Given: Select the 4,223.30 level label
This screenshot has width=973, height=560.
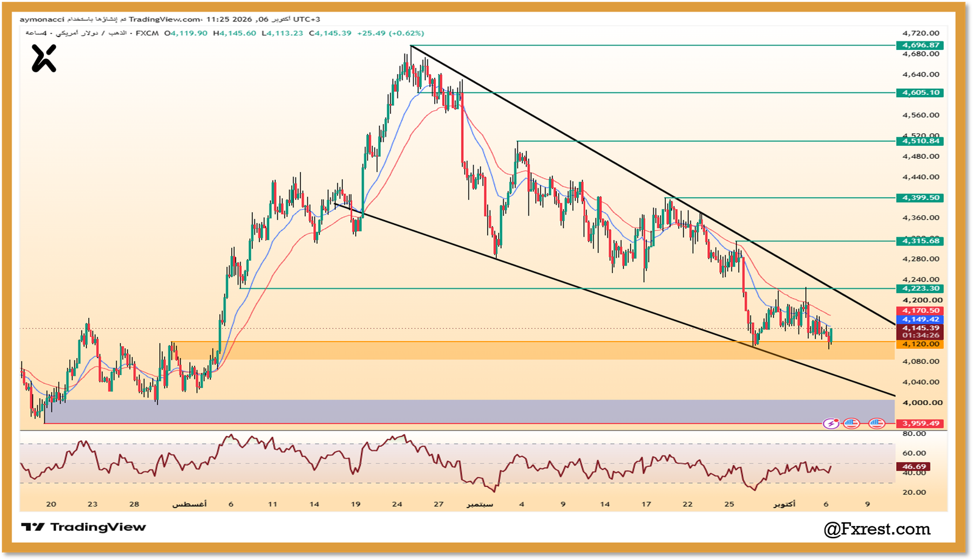Looking at the screenshot, I should [920, 288].
